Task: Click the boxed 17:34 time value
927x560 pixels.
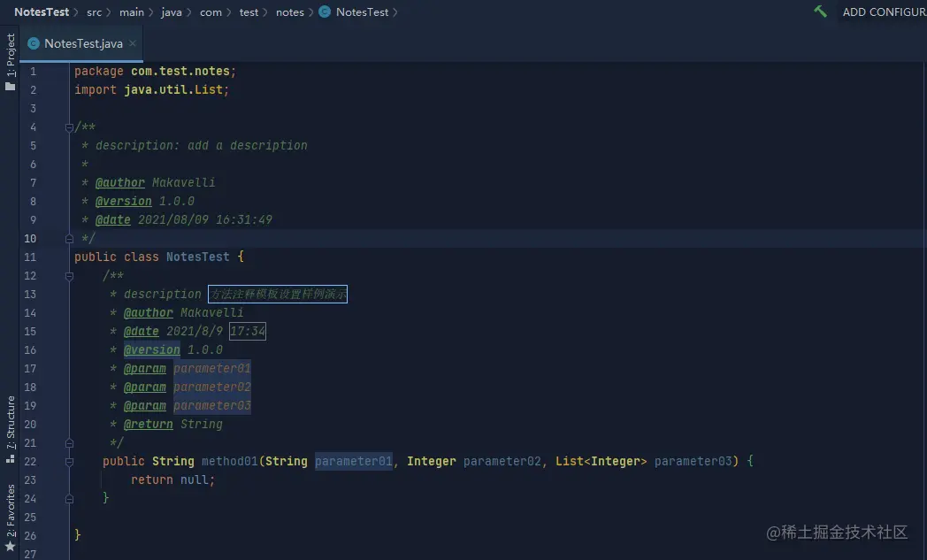Action: 248,331
